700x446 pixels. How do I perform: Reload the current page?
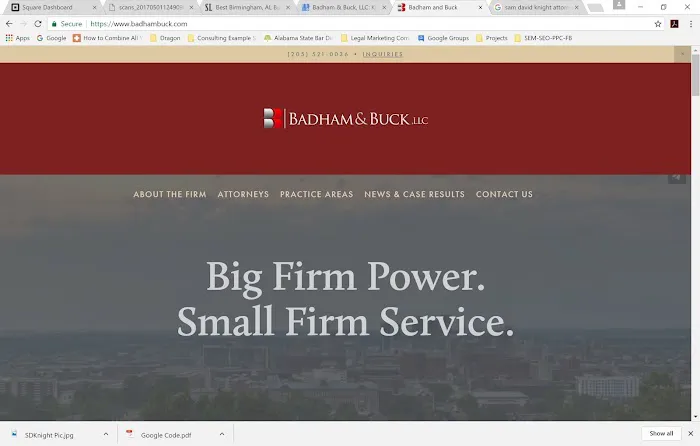point(38,24)
